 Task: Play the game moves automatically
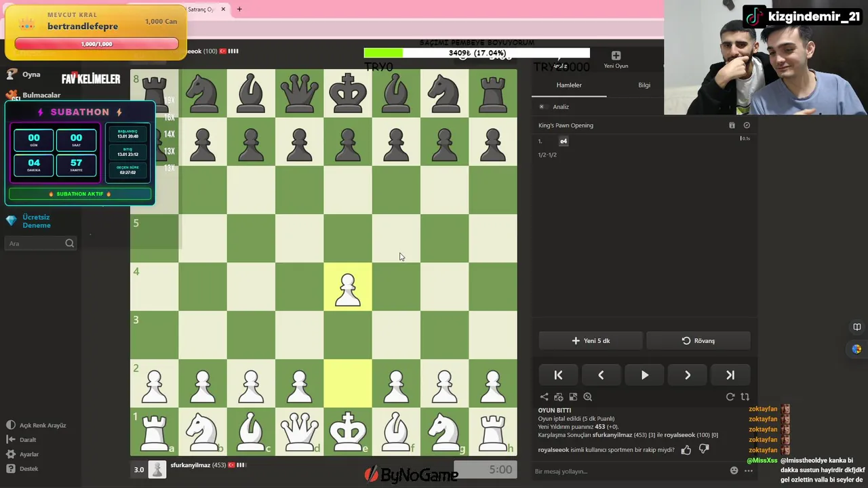pyautogui.click(x=644, y=375)
